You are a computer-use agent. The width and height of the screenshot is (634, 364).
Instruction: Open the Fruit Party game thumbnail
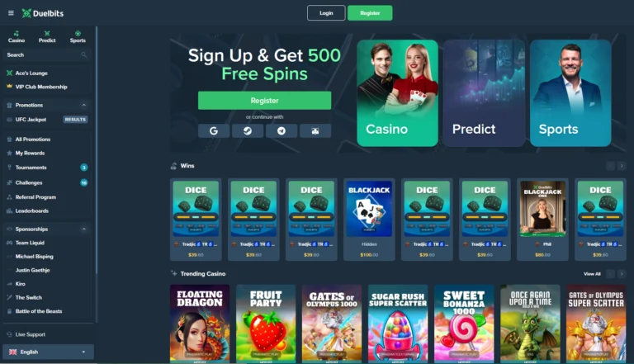266,323
